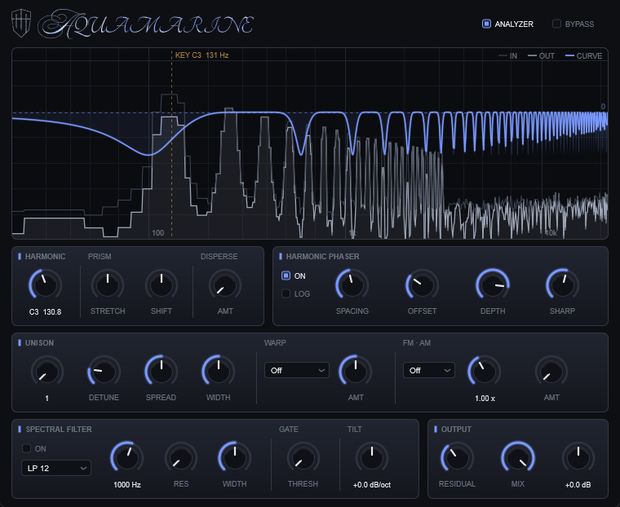Click the phaser DEPTH knob
This screenshot has width=620, height=507.
(492, 285)
